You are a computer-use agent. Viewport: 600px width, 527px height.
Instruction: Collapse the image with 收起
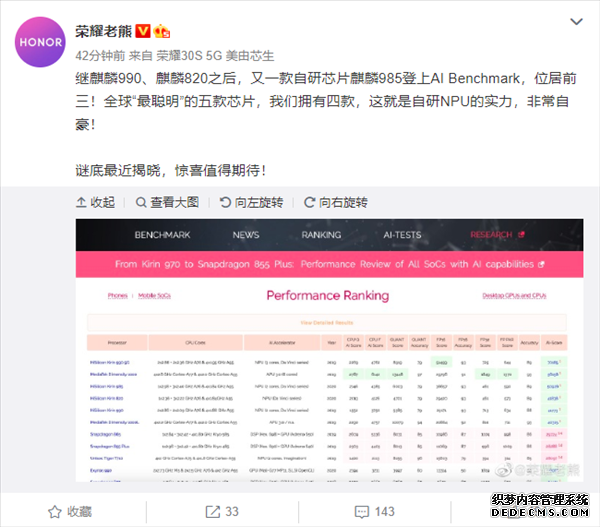(x=95, y=202)
